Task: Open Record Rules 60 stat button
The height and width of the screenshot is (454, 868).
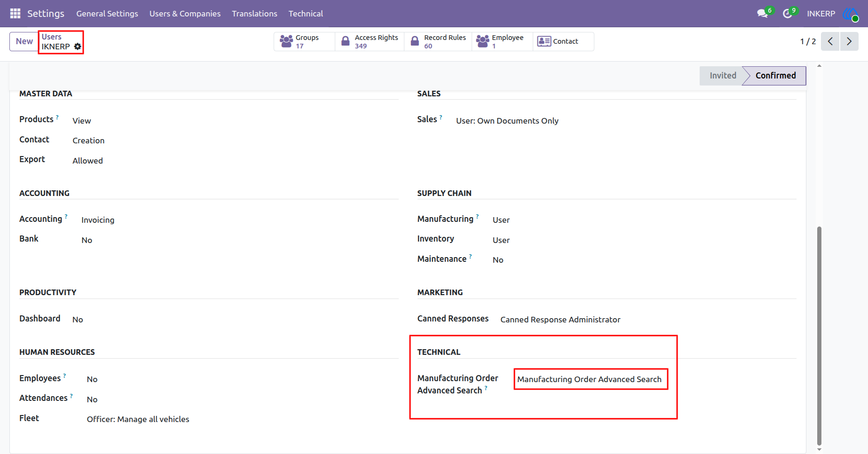Action: click(x=438, y=41)
